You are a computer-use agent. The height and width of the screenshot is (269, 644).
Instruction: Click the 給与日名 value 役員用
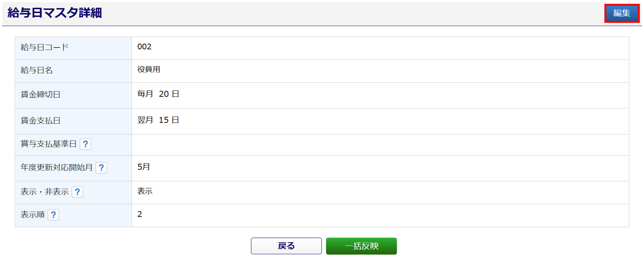click(148, 70)
